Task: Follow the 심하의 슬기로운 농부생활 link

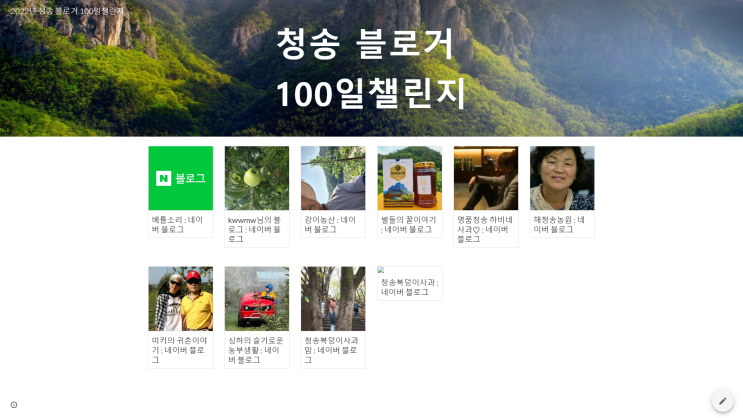Action: [x=255, y=350]
